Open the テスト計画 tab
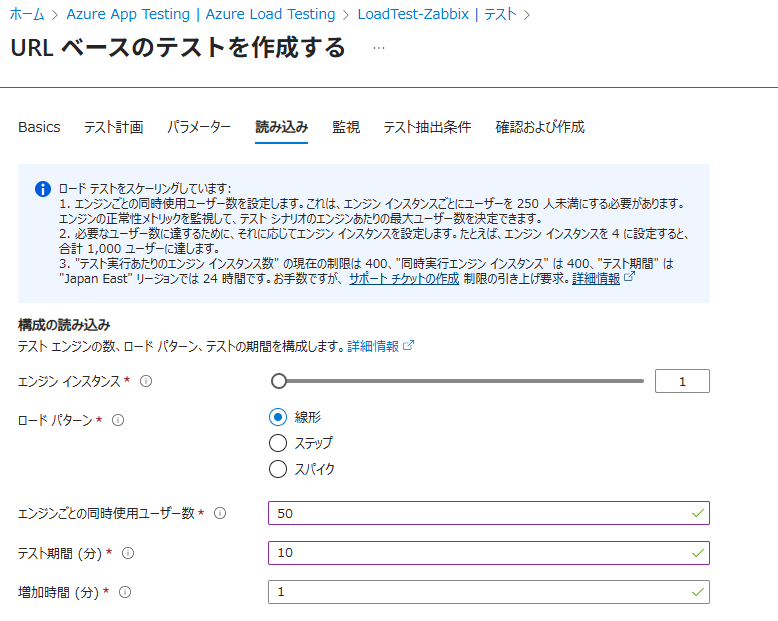 click(x=113, y=127)
